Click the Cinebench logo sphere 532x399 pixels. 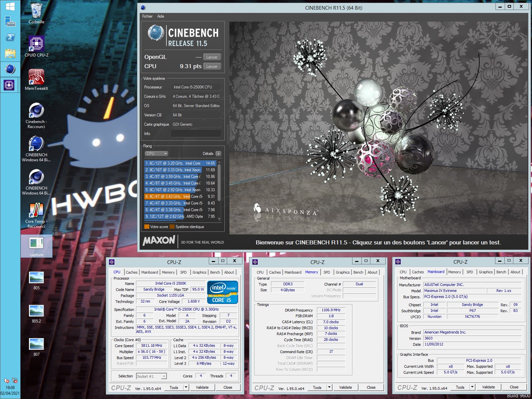coord(156,33)
